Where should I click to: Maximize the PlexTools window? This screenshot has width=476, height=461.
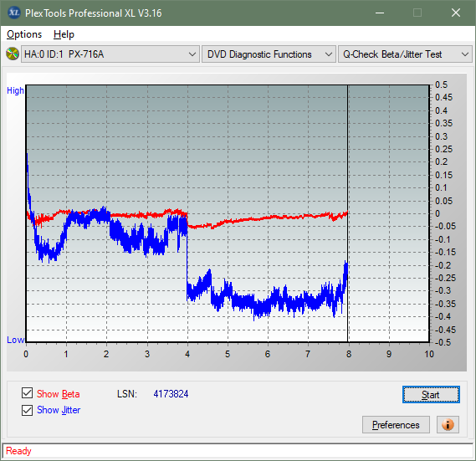[417, 13]
